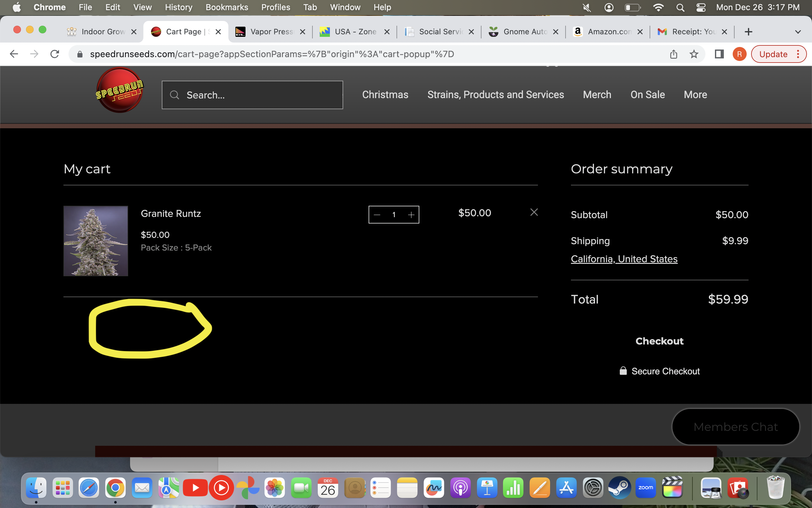The height and width of the screenshot is (508, 812).
Task: Click the Secure Checkout lock icon
Action: 623,371
